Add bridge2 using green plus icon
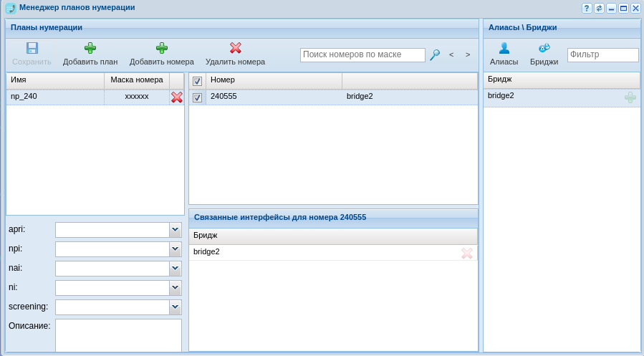The height and width of the screenshot is (356, 644). (x=630, y=97)
